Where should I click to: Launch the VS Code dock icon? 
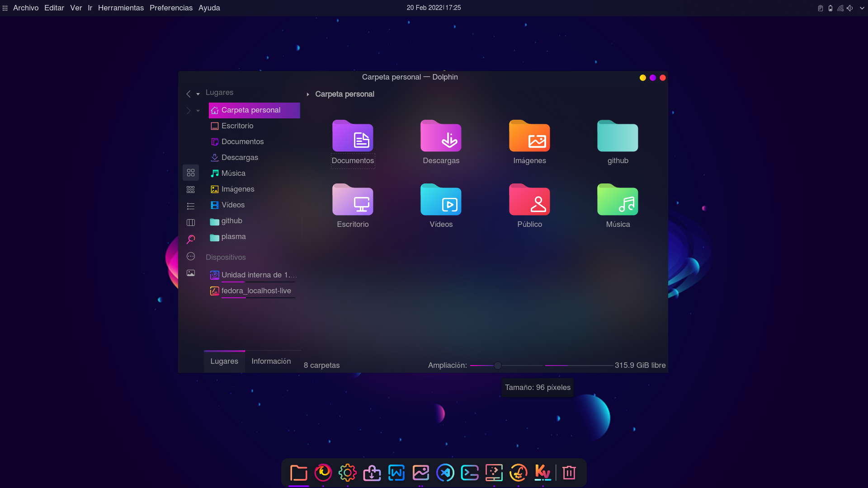(x=445, y=473)
